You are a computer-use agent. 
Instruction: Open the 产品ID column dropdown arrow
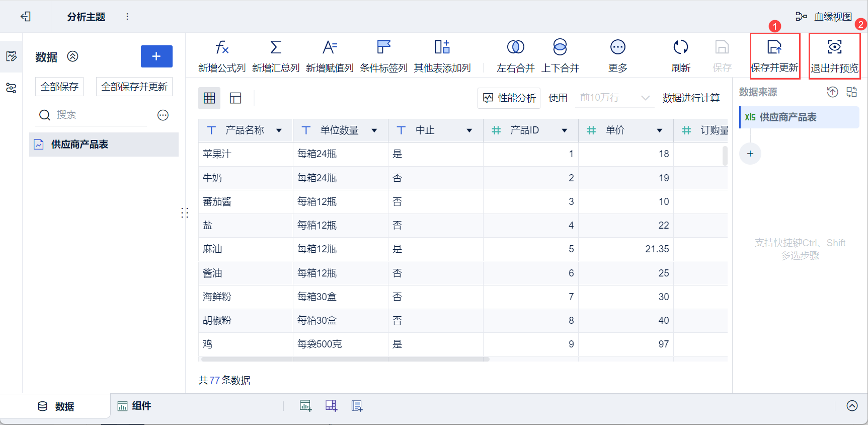[564, 131]
